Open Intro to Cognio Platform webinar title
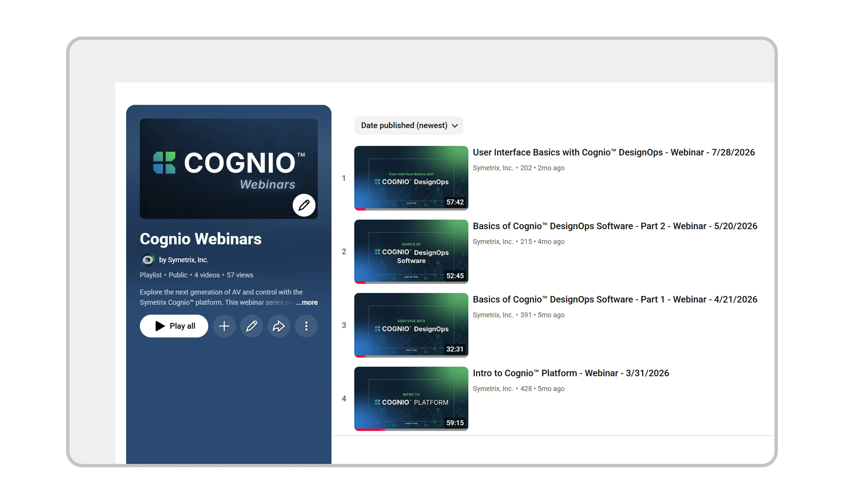Viewport: 844px width, 504px height. 571,373
